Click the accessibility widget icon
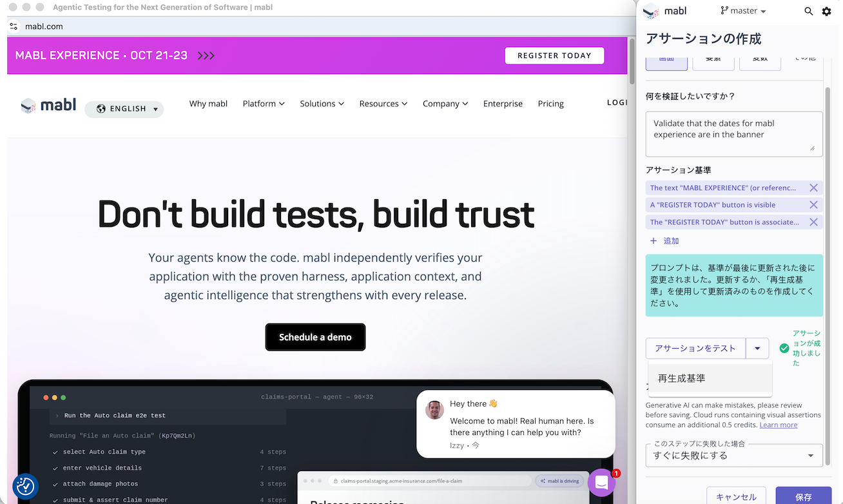Image resolution: width=843 pixels, height=504 pixels. [25, 487]
